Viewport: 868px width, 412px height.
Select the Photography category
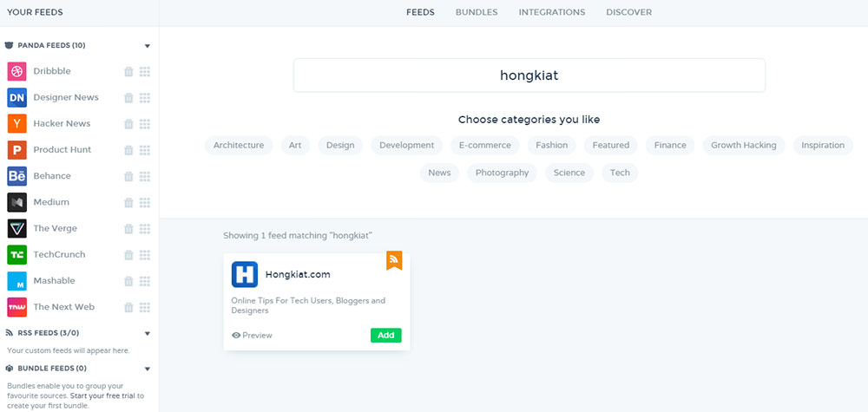click(x=502, y=173)
